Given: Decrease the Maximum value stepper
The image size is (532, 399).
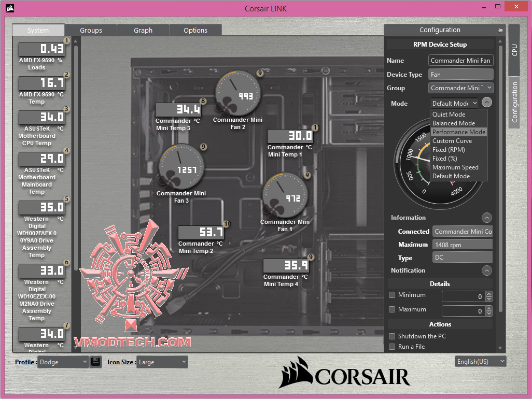Looking at the screenshot, I should [x=488, y=313].
